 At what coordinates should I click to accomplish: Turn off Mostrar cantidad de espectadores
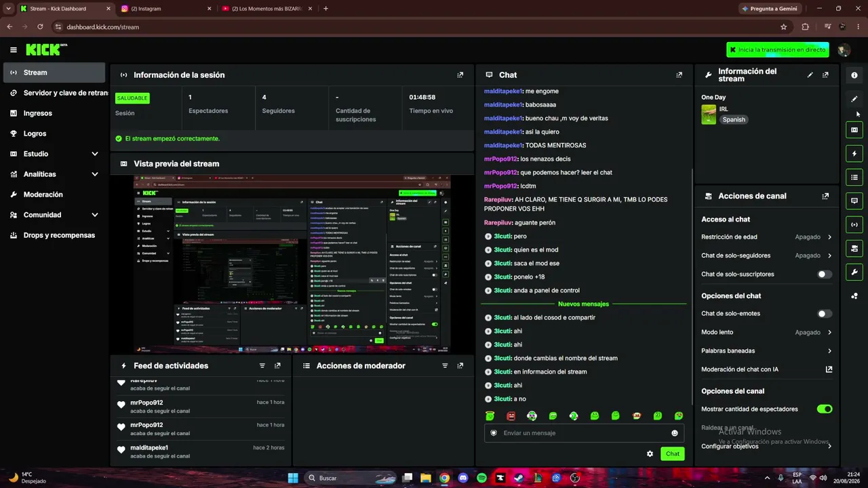point(825,409)
